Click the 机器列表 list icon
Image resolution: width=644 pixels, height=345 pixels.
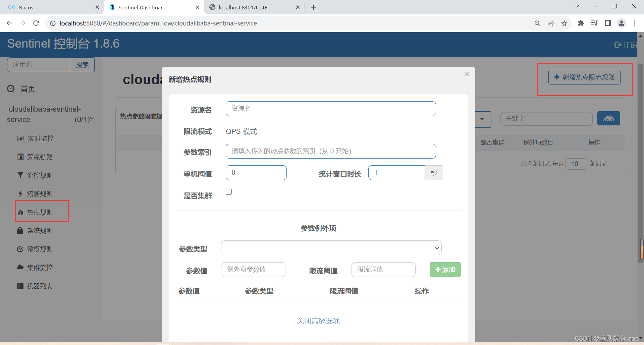[x=20, y=286]
